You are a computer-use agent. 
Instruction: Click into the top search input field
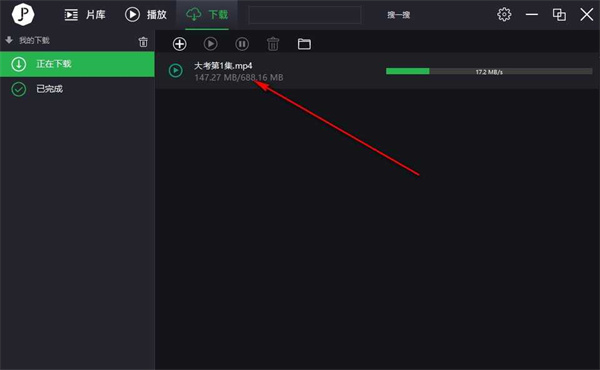click(x=305, y=15)
